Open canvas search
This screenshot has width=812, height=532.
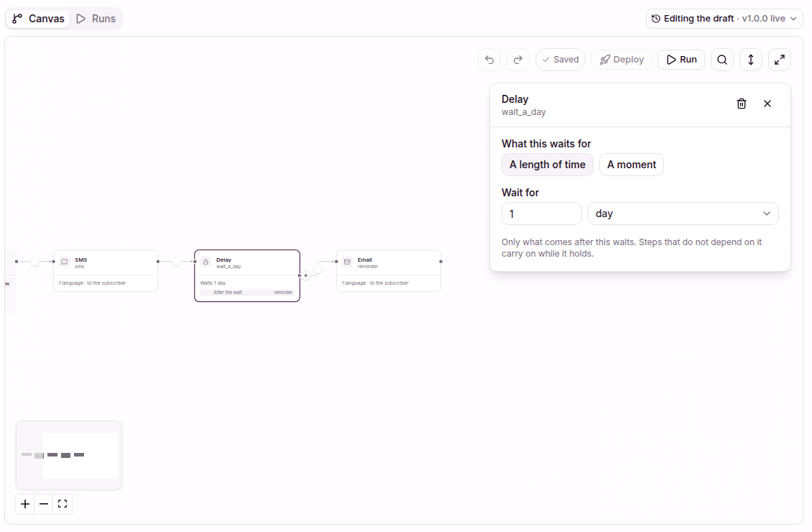[722, 60]
